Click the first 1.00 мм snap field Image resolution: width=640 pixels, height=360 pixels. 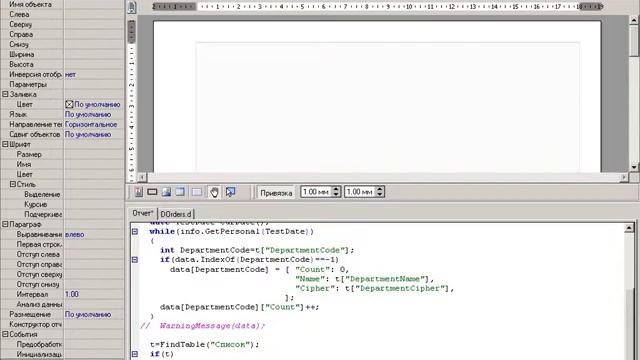click(316, 192)
